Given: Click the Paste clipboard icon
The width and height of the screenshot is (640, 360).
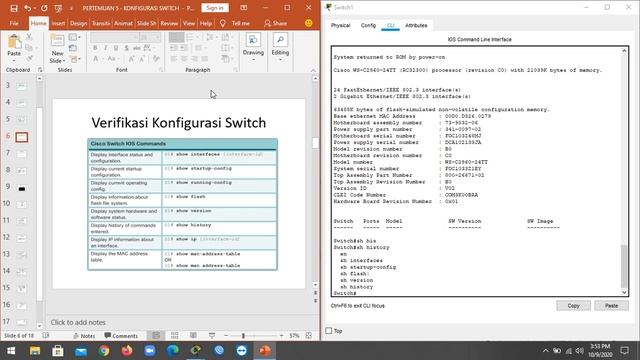Looking at the screenshot, I should point(14,42).
